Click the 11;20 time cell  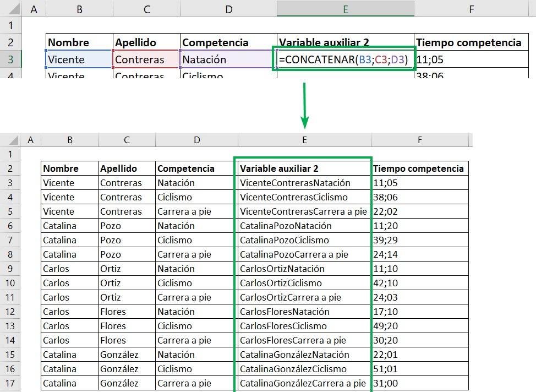click(x=420, y=226)
